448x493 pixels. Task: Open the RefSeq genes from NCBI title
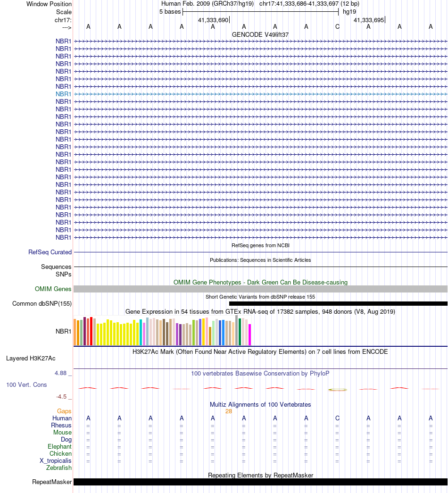[x=260, y=246]
